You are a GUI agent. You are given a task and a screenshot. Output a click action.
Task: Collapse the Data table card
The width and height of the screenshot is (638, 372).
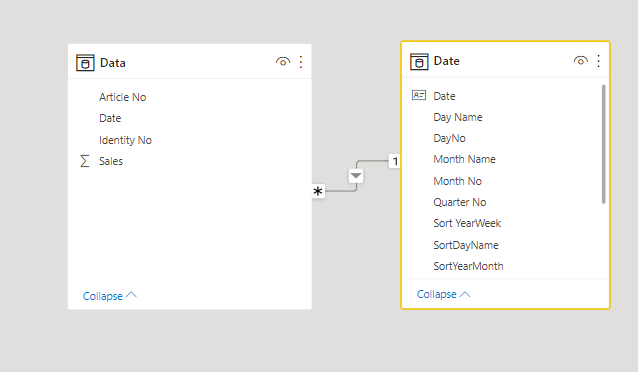[x=109, y=296]
